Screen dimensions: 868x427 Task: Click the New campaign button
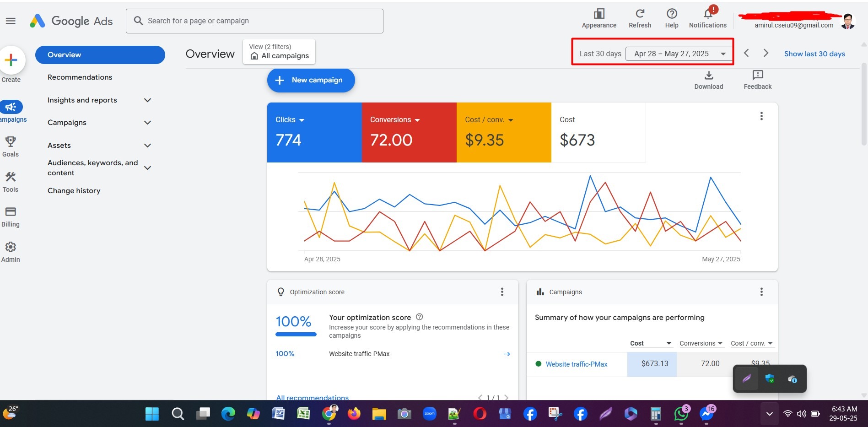(x=311, y=80)
